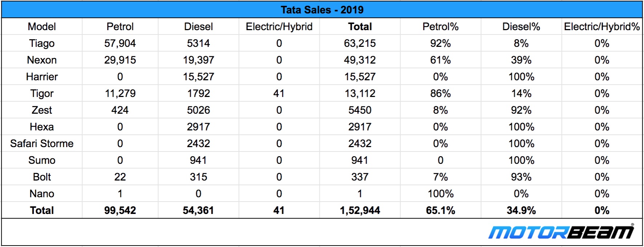Click Nexon petrol share 61%

[x=440, y=60]
